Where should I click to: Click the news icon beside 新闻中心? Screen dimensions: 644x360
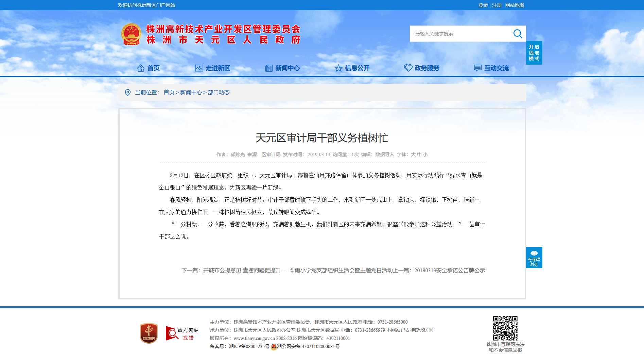tap(269, 68)
